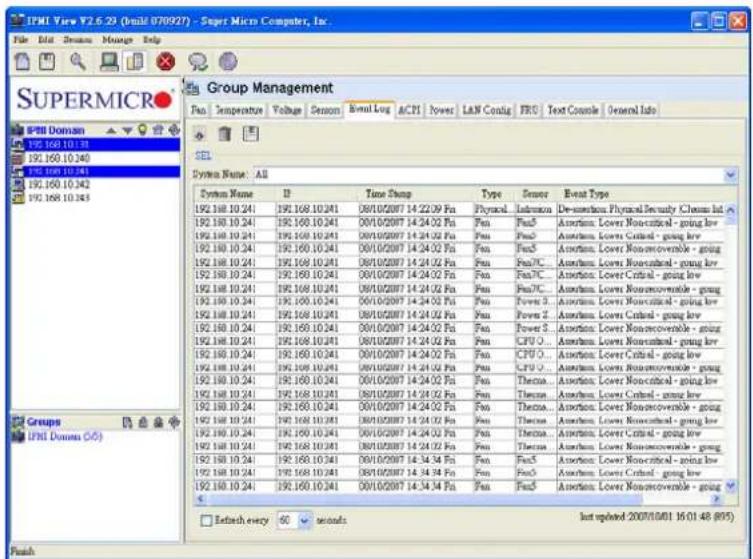Click the light bulb icon in IPMI Domain header
The image size is (753, 559).
(142, 130)
